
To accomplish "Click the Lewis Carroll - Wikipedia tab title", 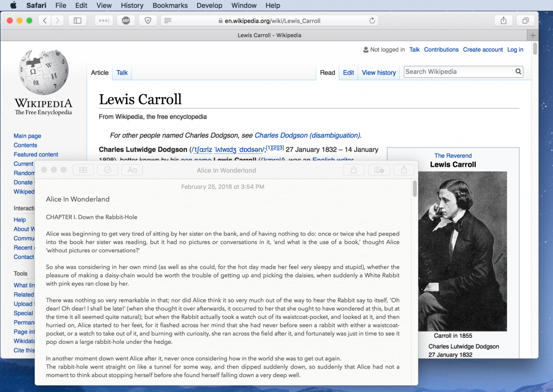I will 269,35.
